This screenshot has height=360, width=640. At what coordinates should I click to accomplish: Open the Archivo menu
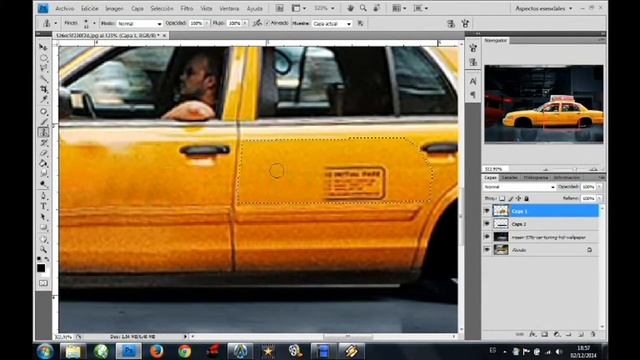point(64,8)
